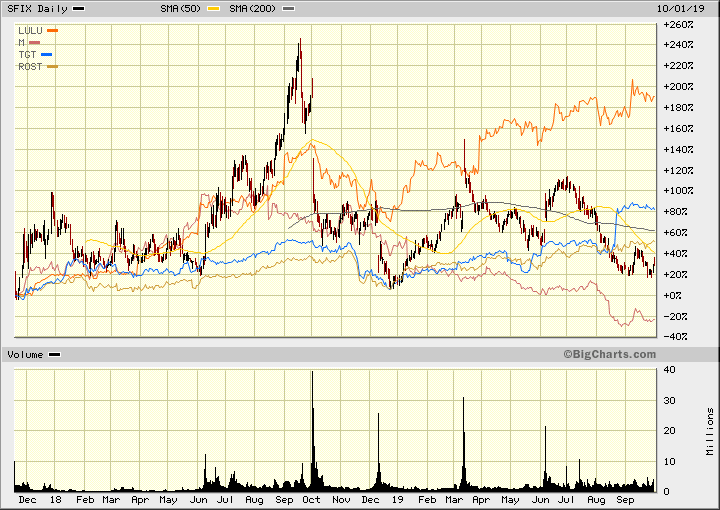Click the +200% axis label

(x=678, y=87)
